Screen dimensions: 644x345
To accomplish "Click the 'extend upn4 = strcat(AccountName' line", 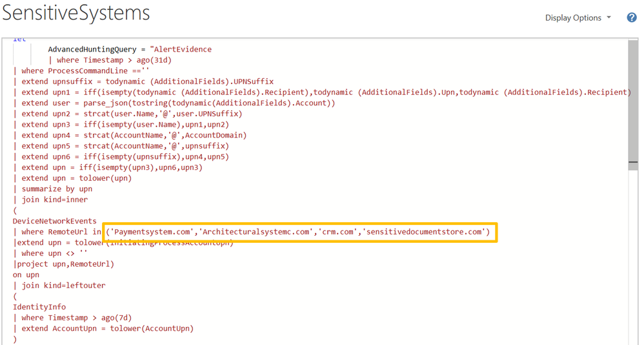I will pos(130,135).
